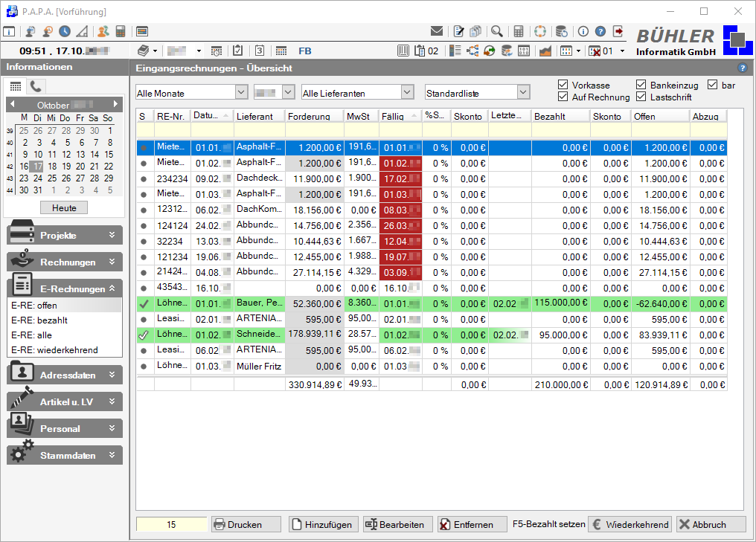Viewport: 756px width, 542px height.
Task: Click the person with clock icon
Action: (x=48, y=31)
